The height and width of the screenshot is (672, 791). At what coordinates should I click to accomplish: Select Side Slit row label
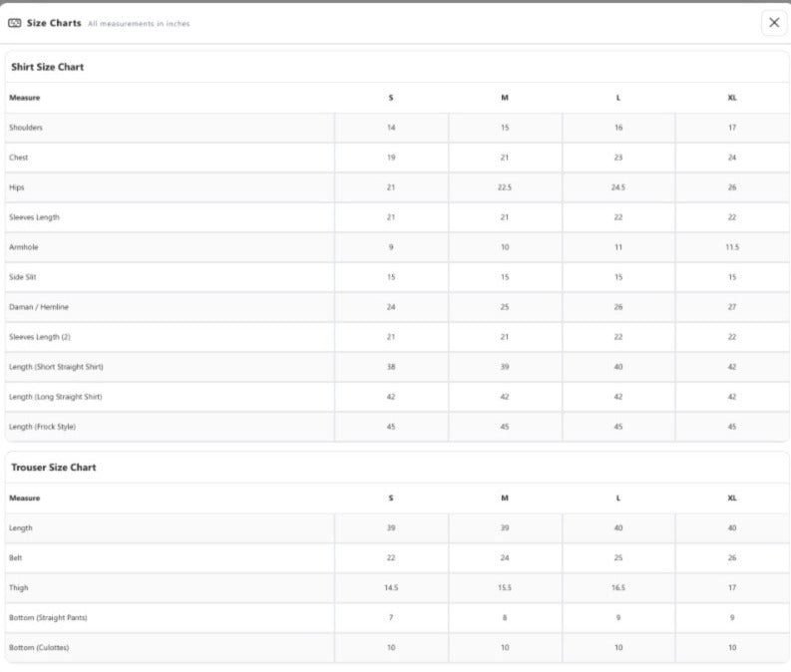(x=23, y=277)
